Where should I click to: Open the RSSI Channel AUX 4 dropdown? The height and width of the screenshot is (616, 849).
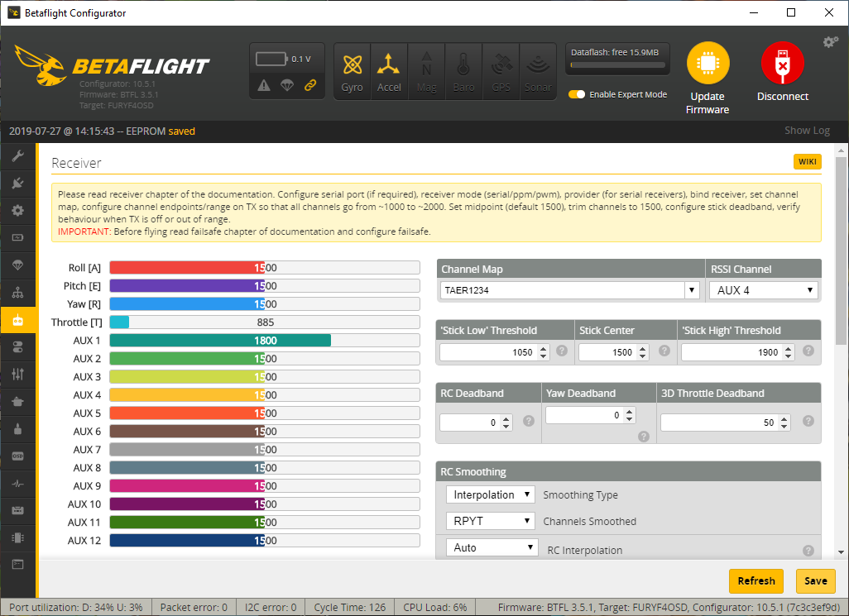[x=764, y=290]
